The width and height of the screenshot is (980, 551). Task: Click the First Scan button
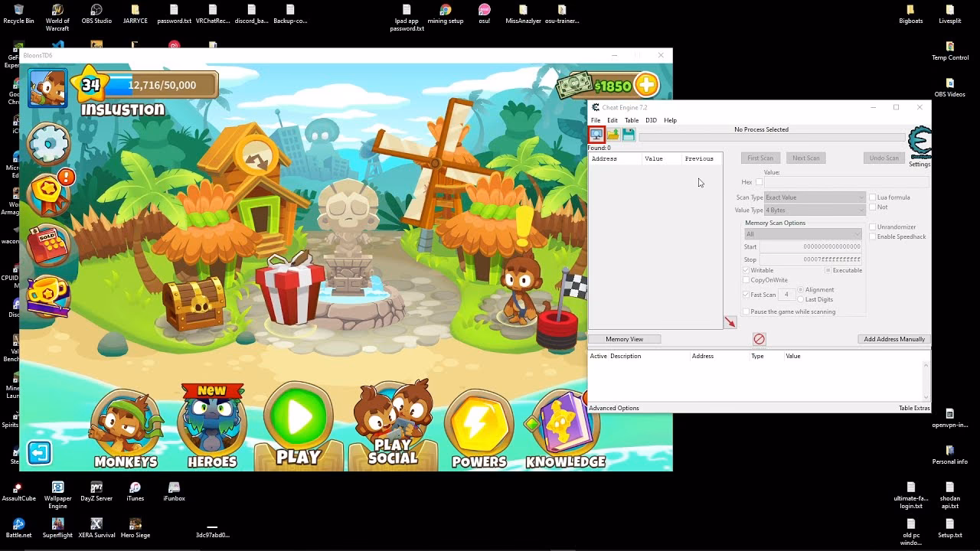(x=760, y=158)
